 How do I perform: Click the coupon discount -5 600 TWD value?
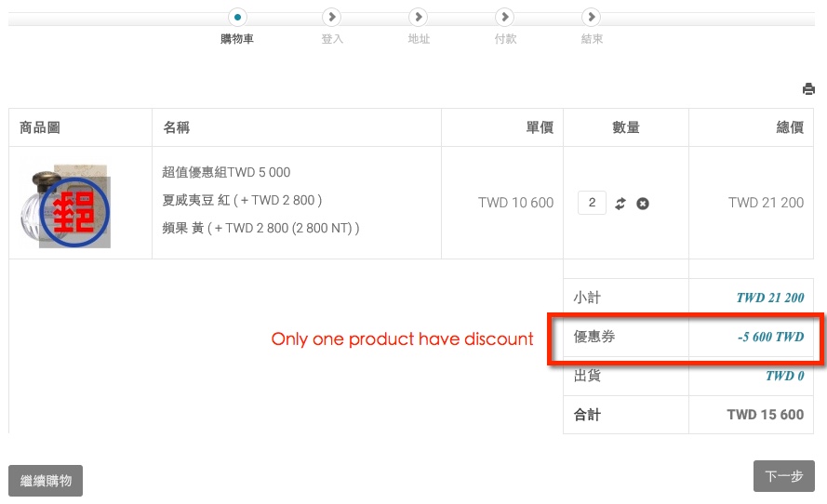tap(770, 338)
